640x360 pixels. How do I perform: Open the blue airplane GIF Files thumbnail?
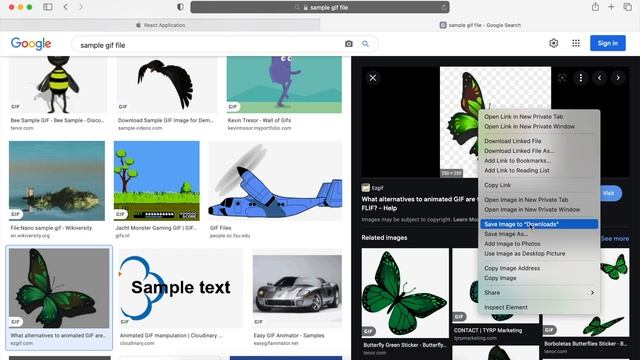click(275, 181)
